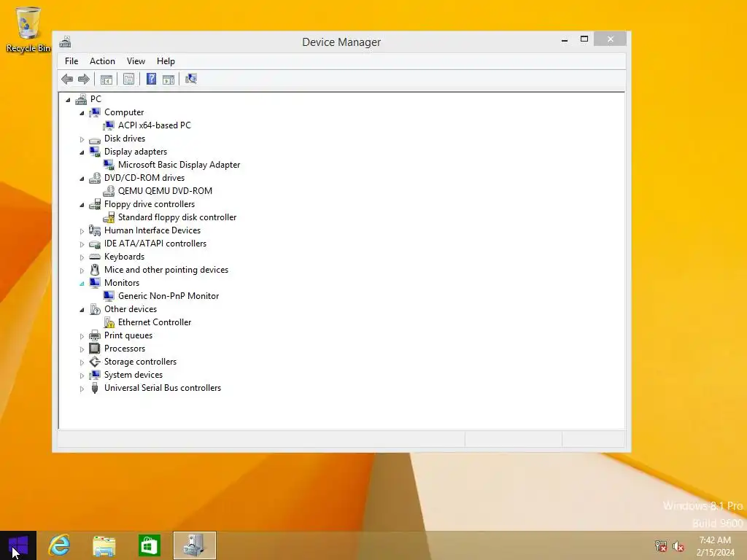Select the 'Floppy drive controllers' label

(150, 204)
